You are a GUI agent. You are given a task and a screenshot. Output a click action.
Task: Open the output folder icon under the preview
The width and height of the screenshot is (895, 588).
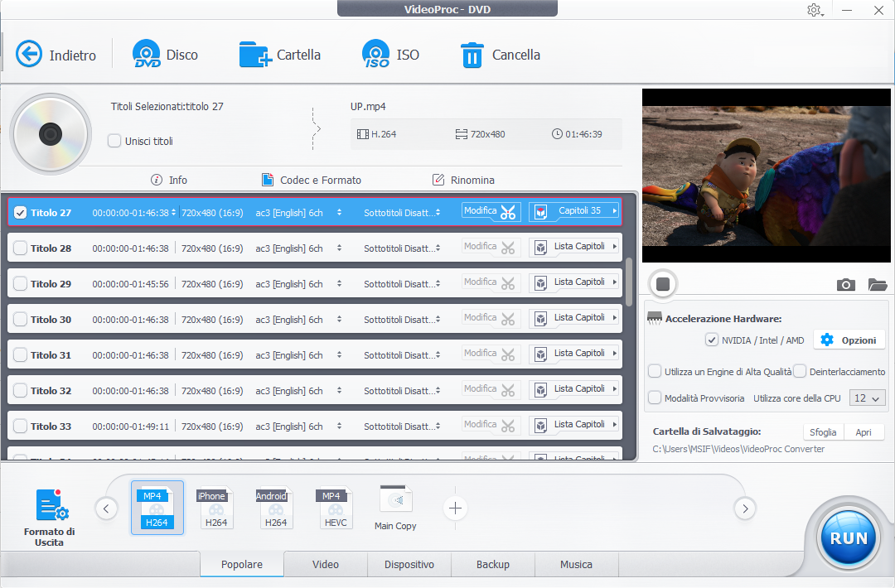tap(878, 285)
